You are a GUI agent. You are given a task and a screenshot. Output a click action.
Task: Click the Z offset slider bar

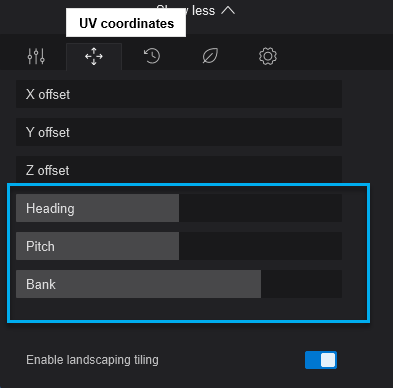pyautogui.click(x=179, y=169)
